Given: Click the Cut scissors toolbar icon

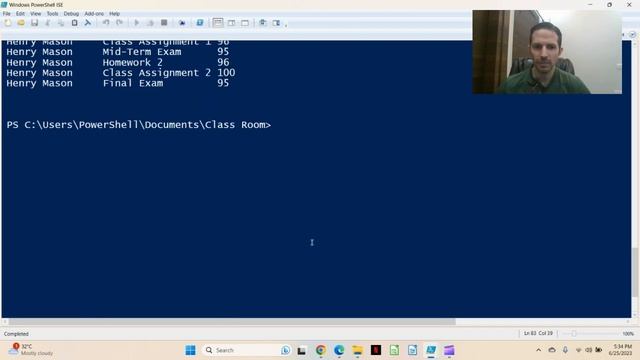Looking at the screenshot, I should point(48,23).
